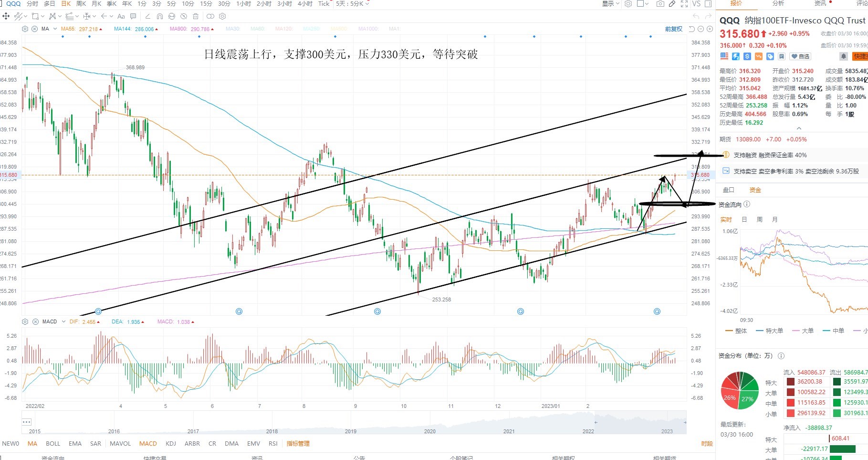The image size is (868, 460).
Task: Redo last drawing action
Action: (709, 16)
